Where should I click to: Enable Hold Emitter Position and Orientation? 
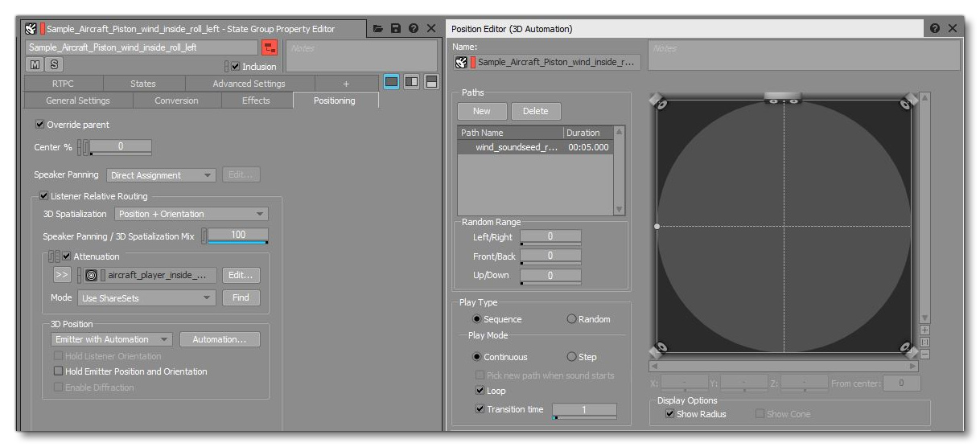59,371
